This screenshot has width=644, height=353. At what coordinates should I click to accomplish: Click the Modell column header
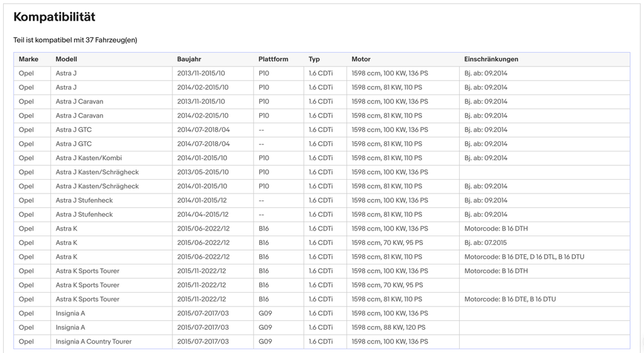(66, 59)
